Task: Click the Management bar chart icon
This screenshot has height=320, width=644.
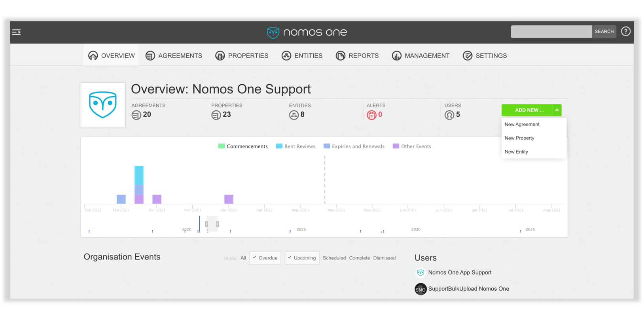Action: point(396,56)
